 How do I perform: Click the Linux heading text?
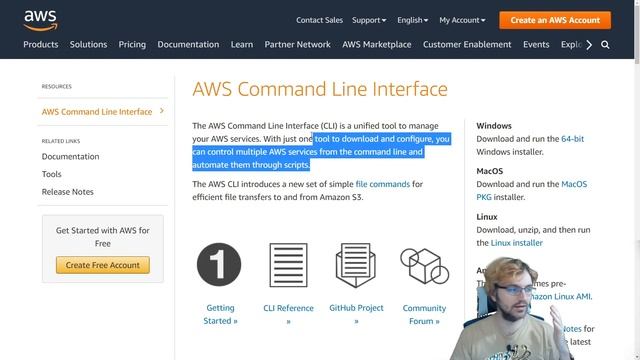[487, 217]
